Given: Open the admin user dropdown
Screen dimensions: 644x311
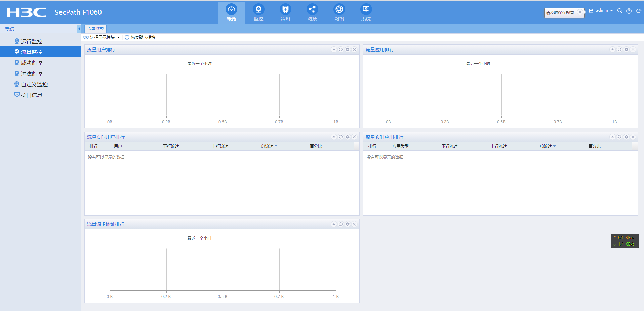Looking at the screenshot, I should point(604,11).
